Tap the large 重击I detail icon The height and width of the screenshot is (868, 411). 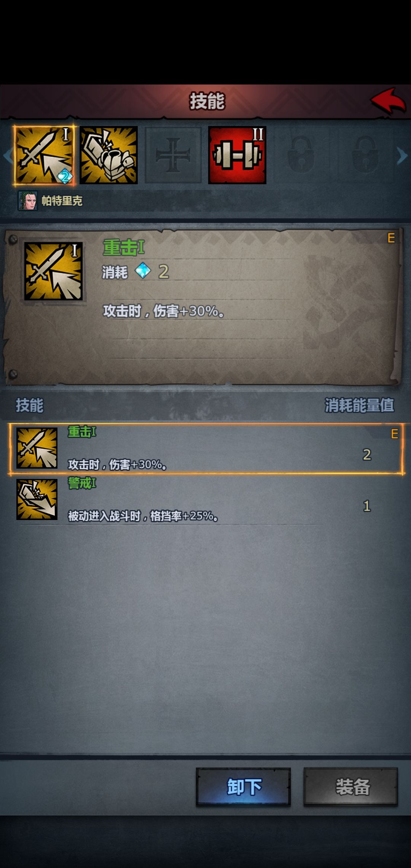coord(53,271)
